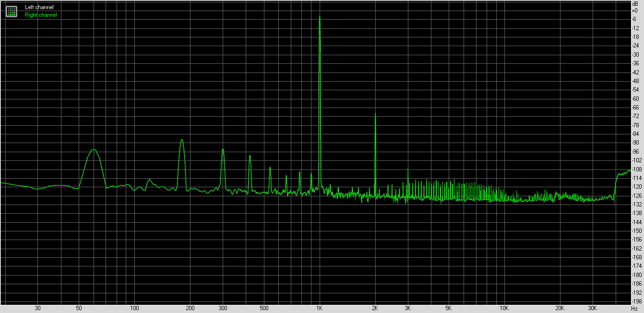The image size is (644, 313).
Task: Click the "-120" dB axis value
Action: (637, 187)
